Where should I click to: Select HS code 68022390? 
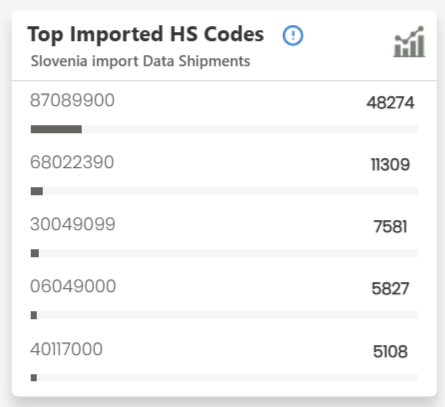pyautogui.click(x=72, y=162)
